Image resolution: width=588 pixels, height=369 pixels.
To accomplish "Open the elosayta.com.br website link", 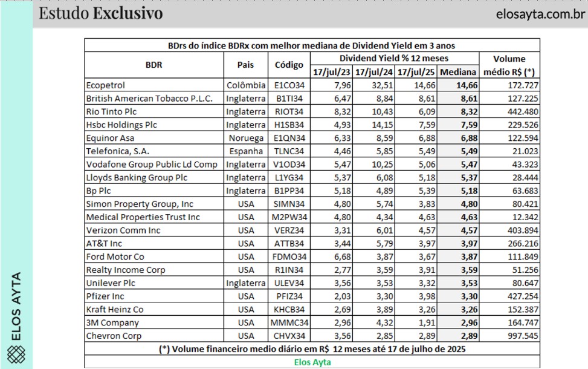I will coord(540,14).
